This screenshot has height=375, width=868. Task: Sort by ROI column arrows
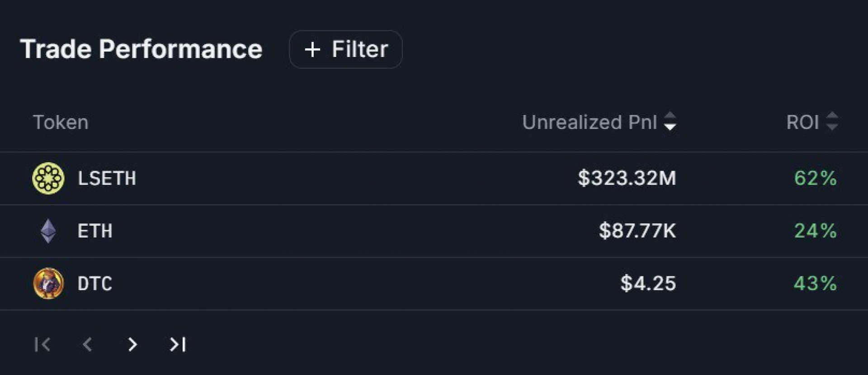(x=832, y=122)
